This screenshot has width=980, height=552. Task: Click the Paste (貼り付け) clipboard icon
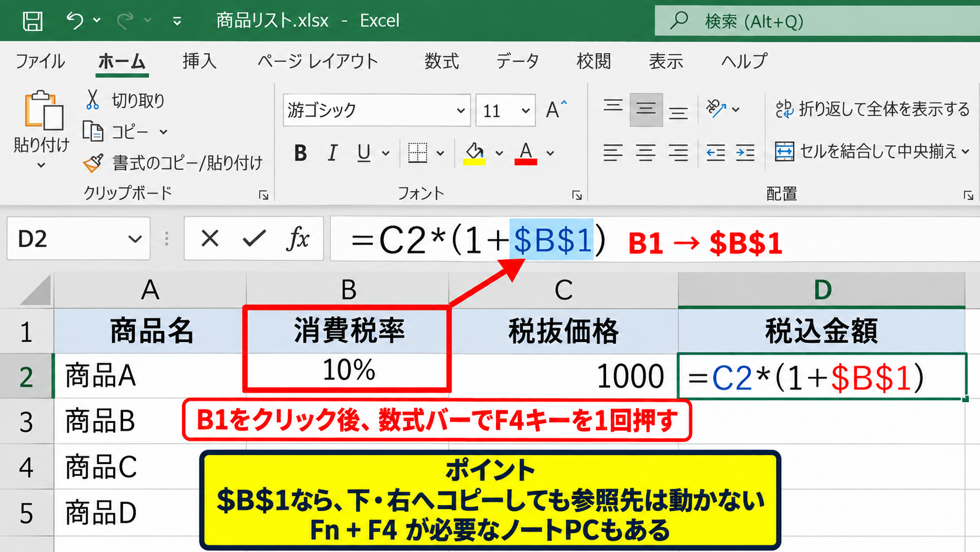(x=43, y=110)
